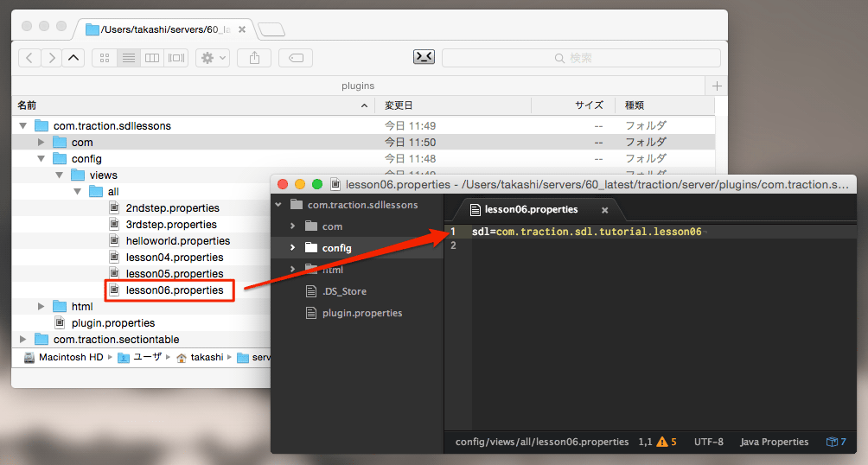The height and width of the screenshot is (465, 868).
Task: Switch Finder to icon view
Action: (x=105, y=58)
